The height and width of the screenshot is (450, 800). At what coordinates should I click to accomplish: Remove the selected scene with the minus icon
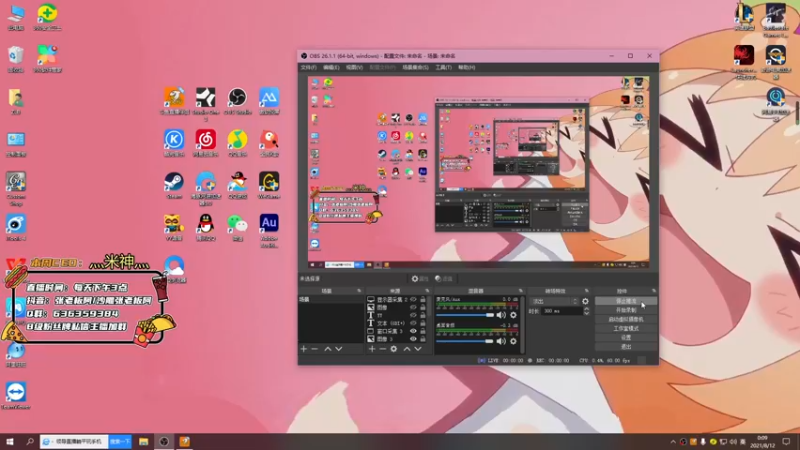pos(315,349)
